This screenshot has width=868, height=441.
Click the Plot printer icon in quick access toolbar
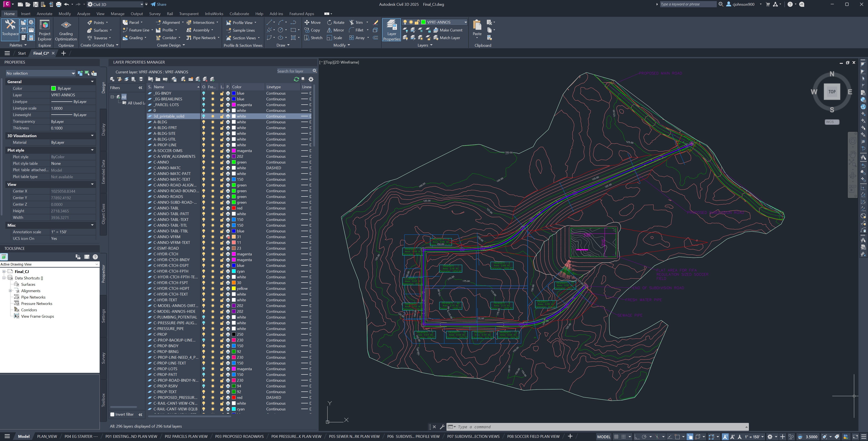tap(59, 4)
